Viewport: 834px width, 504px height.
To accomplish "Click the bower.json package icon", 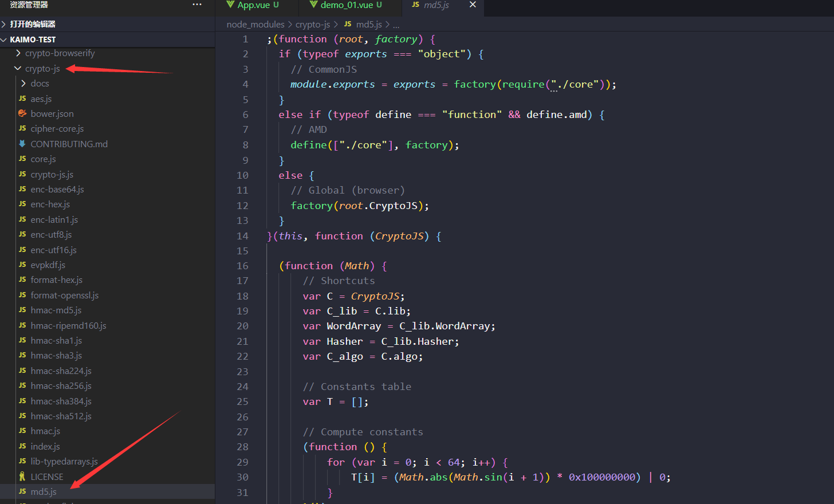I will pyautogui.click(x=22, y=113).
